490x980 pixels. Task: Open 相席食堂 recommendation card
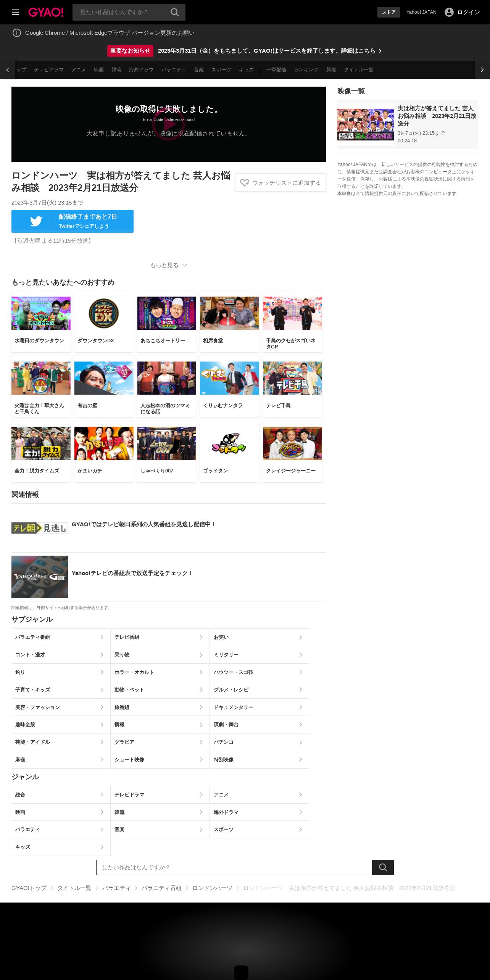(x=229, y=322)
